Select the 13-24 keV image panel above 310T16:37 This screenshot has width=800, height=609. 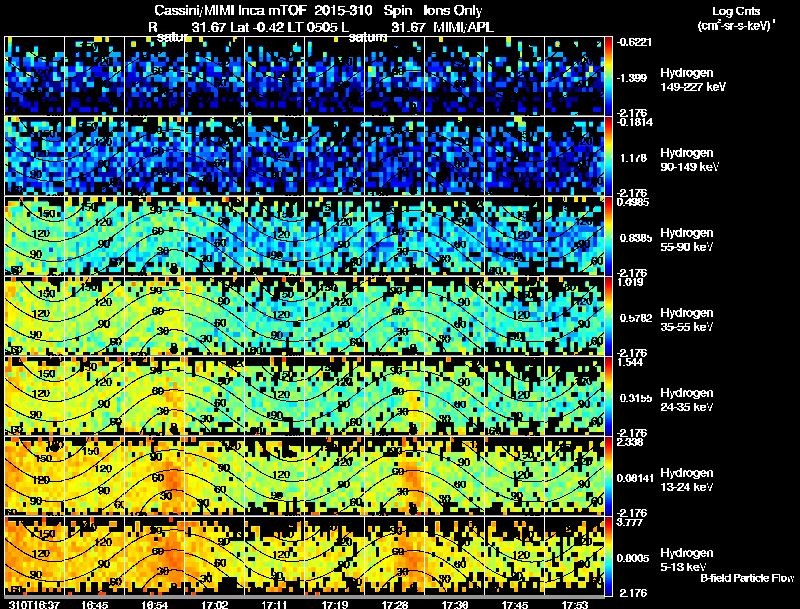click(35, 476)
